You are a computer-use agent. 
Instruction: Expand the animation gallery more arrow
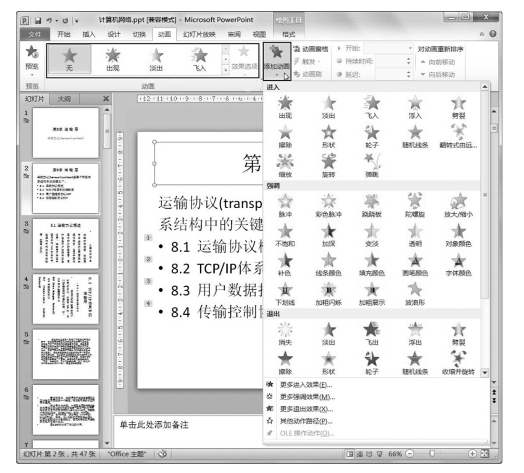pos(226,70)
